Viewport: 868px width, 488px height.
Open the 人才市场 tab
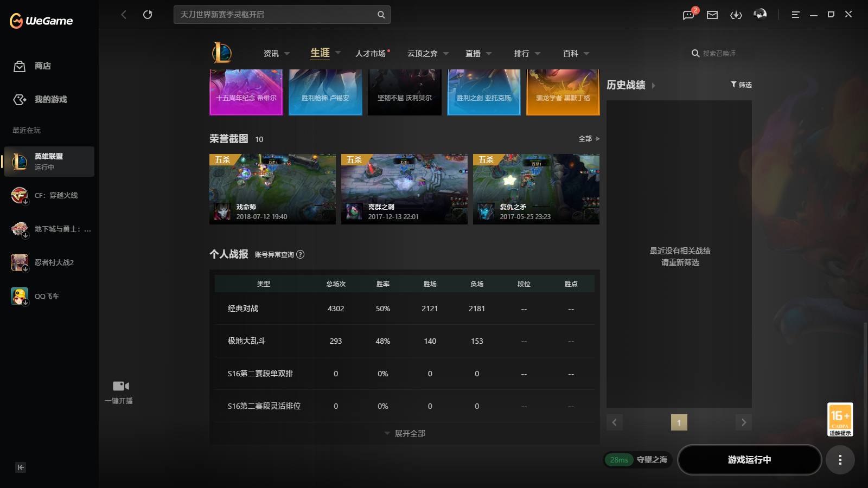(x=372, y=53)
